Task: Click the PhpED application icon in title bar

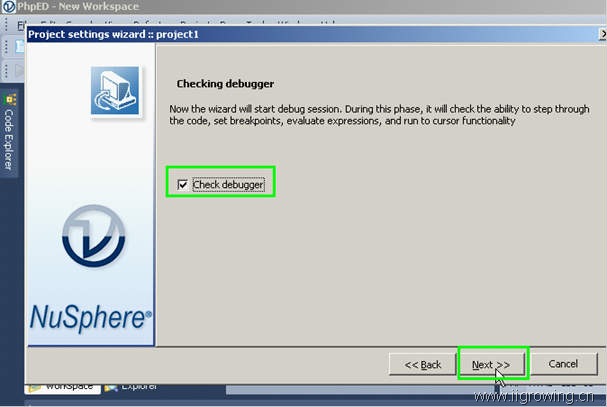Action: [x=9, y=7]
